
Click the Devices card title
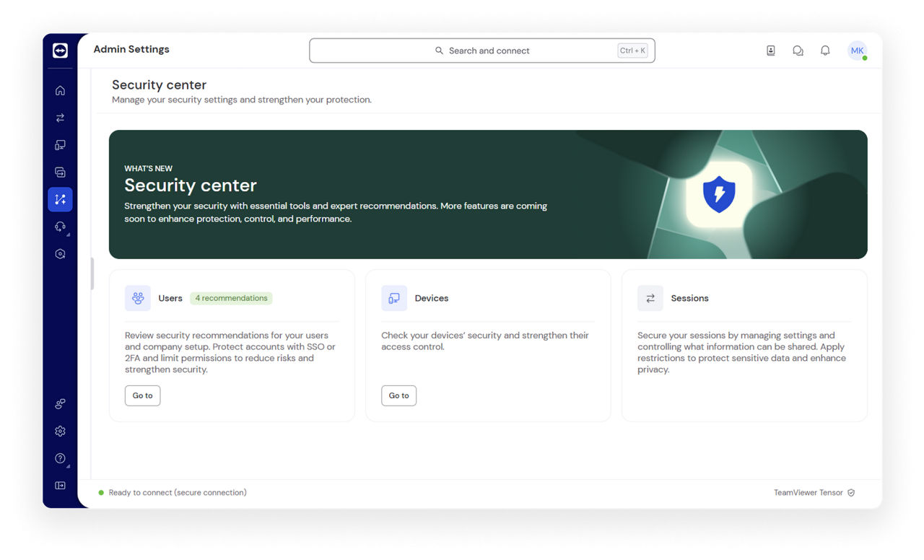[x=432, y=298]
